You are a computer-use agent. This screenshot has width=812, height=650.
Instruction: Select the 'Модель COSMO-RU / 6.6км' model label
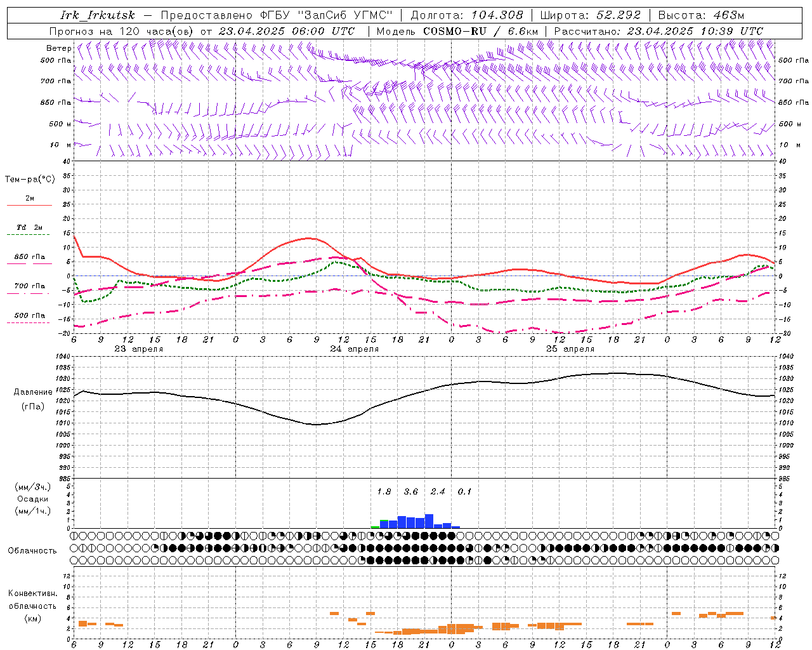457,31
